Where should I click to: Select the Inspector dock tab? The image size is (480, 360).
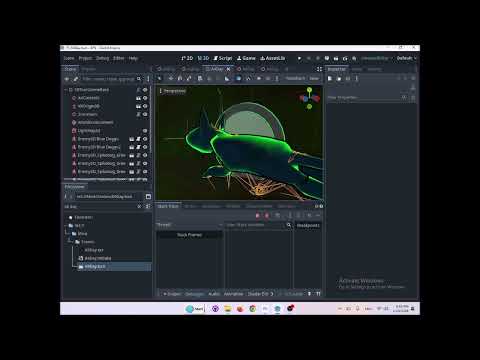click(337, 69)
